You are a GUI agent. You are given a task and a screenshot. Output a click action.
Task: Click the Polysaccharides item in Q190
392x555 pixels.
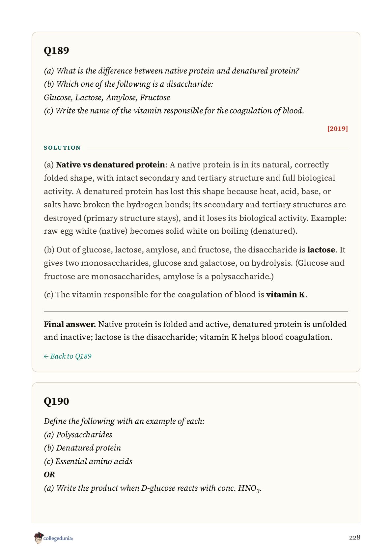coord(78,435)
